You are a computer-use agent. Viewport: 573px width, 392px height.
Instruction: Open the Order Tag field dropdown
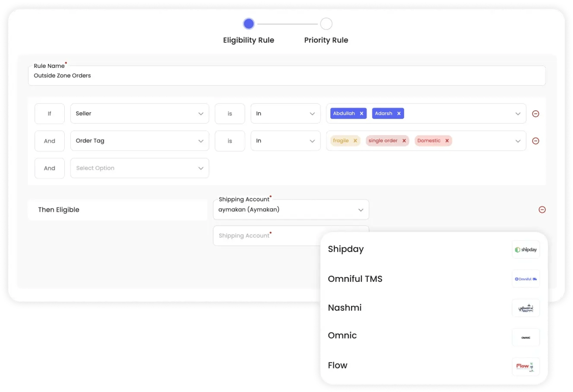click(x=139, y=141)
